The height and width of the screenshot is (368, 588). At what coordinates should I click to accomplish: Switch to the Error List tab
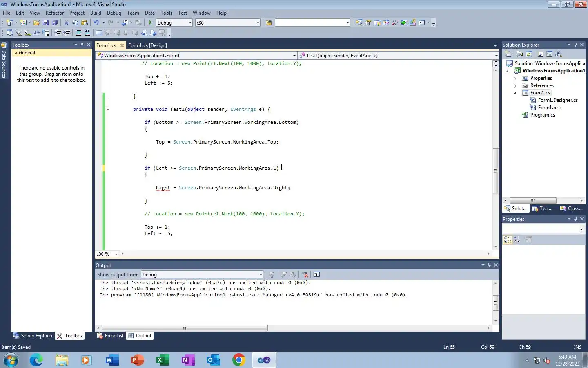110,336
